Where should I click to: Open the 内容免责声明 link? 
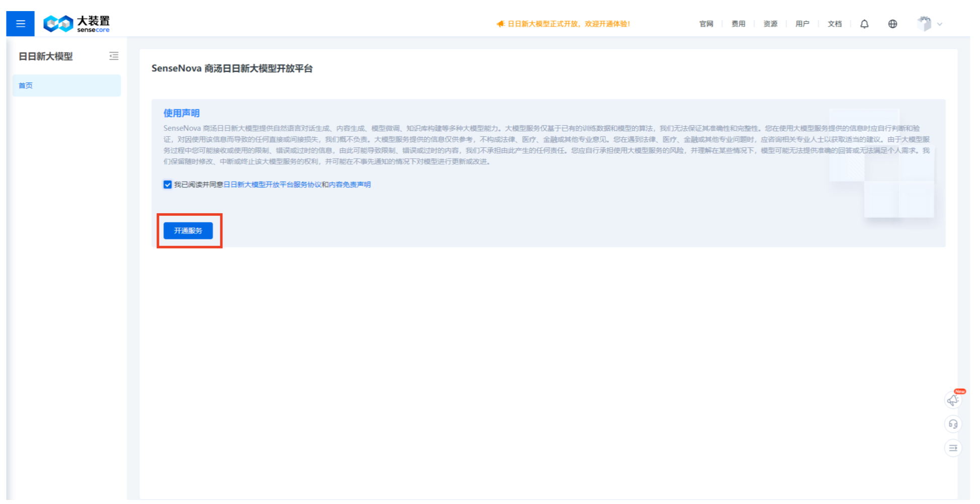(x=350, y=185)
